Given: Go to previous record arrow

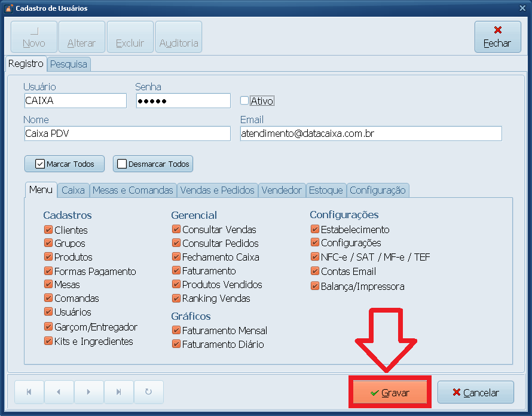Looking at the screenshot, I should 59,392.
